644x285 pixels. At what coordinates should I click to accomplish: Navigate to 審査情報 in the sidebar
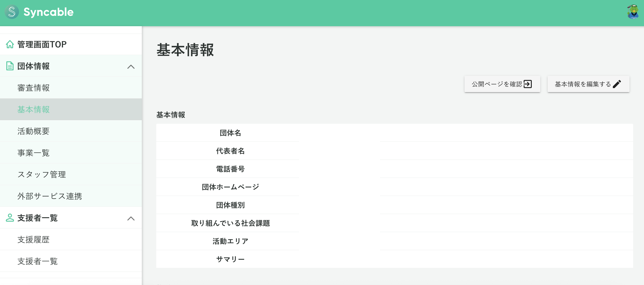(33, 88)
